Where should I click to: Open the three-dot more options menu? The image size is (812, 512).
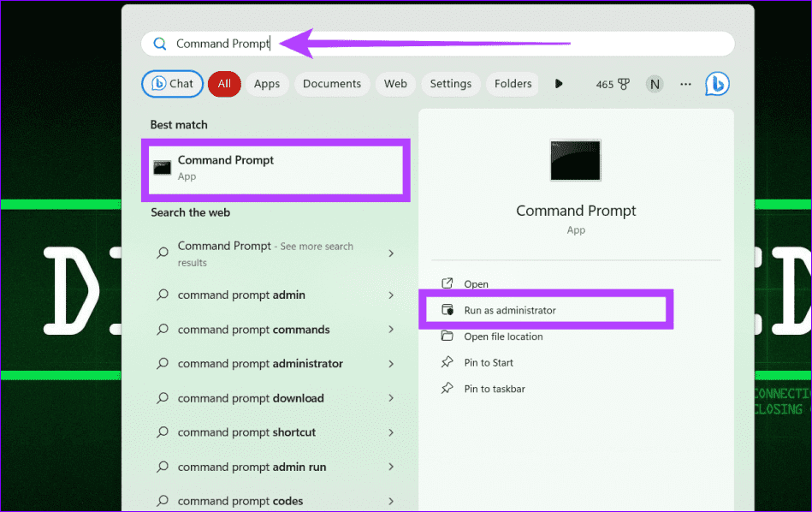tap(685, 84)
